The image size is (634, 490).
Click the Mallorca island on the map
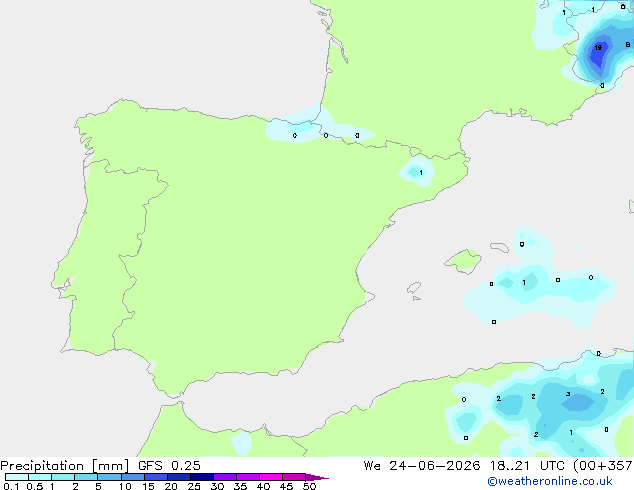tap(463, 261)
